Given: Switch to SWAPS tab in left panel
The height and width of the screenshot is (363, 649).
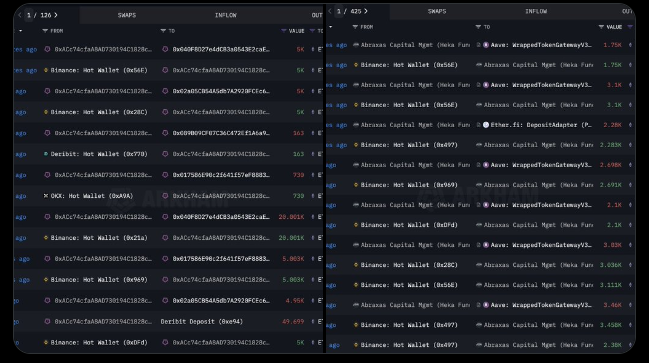Looking at the screenshot, I should [127, 15].
